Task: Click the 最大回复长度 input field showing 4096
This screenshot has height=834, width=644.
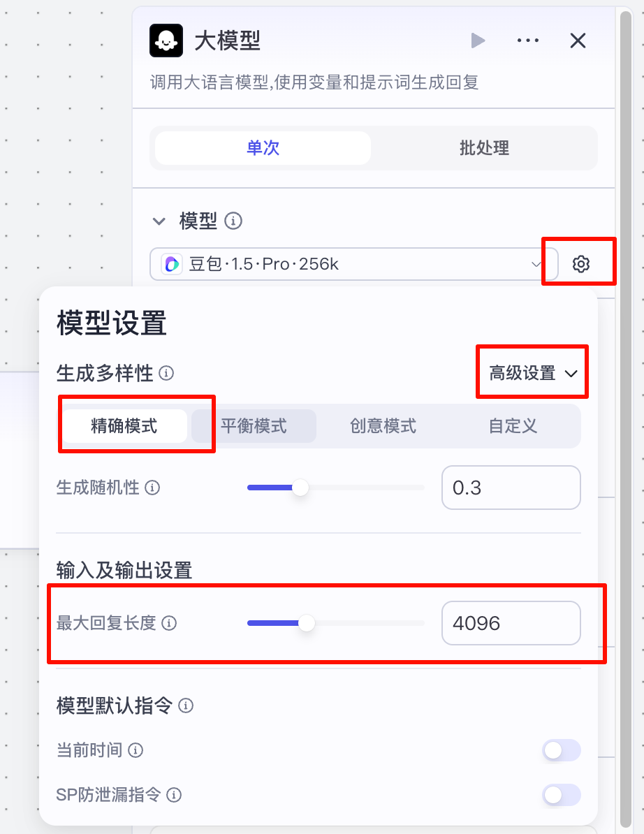Action: click(x=511, y=623)
